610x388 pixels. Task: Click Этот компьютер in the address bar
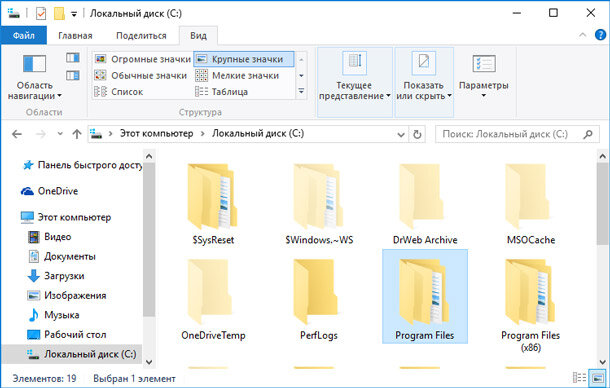pos(156,133)
